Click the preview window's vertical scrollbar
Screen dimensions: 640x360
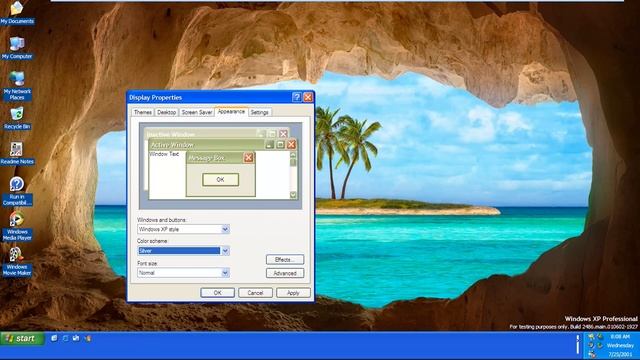(293, 175)
